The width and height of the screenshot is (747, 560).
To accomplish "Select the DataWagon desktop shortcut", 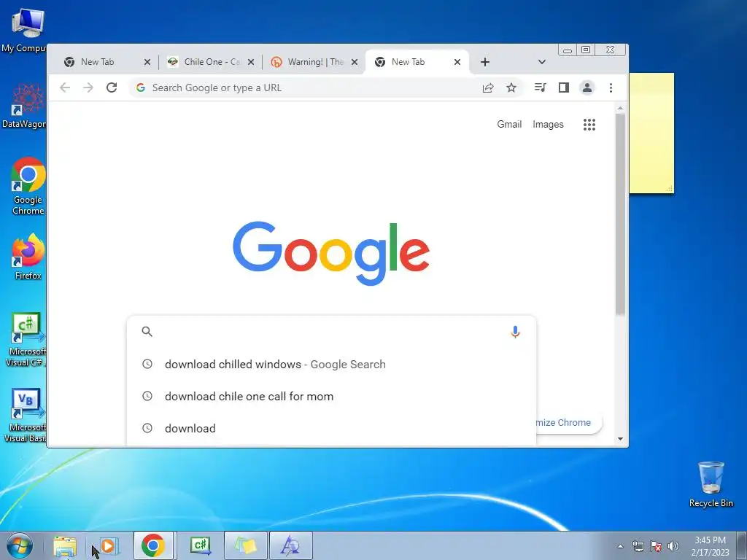I will coord(24,106).
